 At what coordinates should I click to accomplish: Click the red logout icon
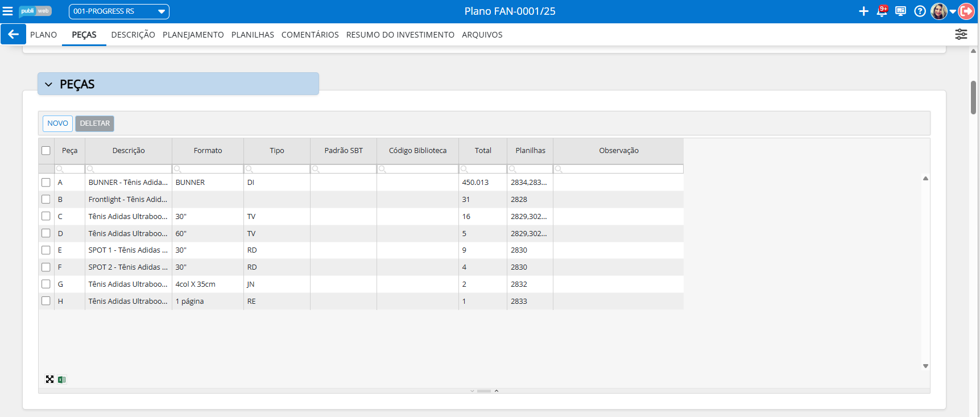966,11
